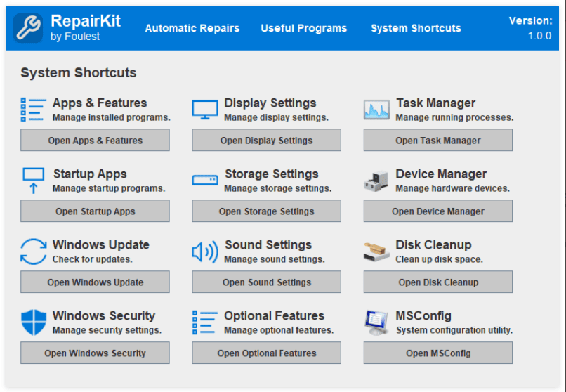Click the Task Manager heading

pyautogui.click(x=435, y=103)
